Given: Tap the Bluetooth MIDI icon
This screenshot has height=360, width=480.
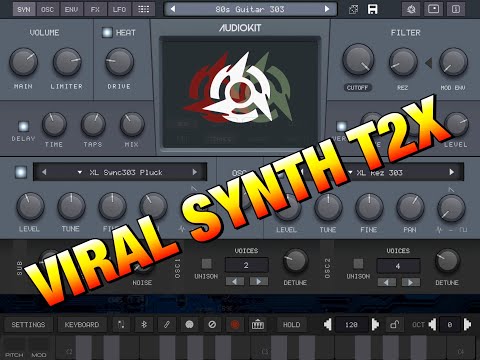Looking at the screenshot, I should [144, 324].
